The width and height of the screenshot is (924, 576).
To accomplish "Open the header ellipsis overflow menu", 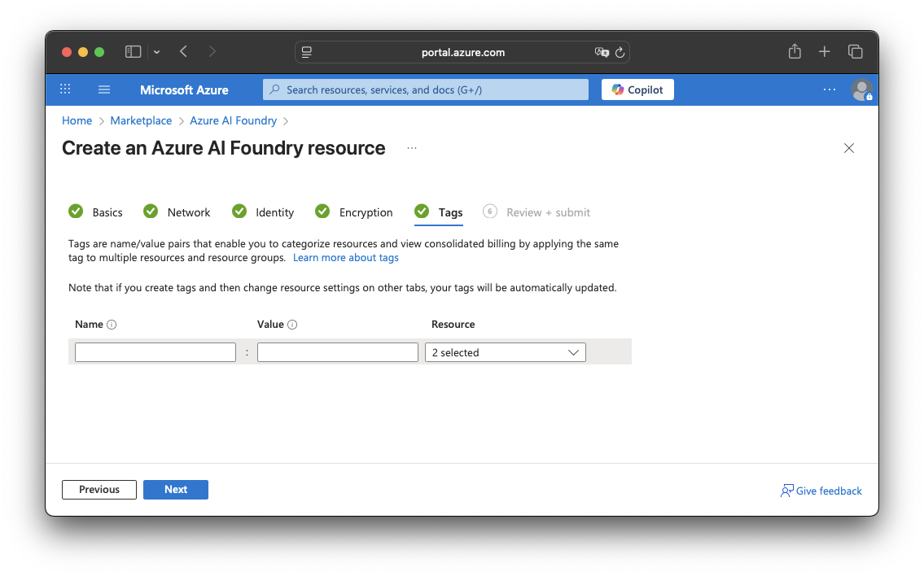I will pos(829,89).
